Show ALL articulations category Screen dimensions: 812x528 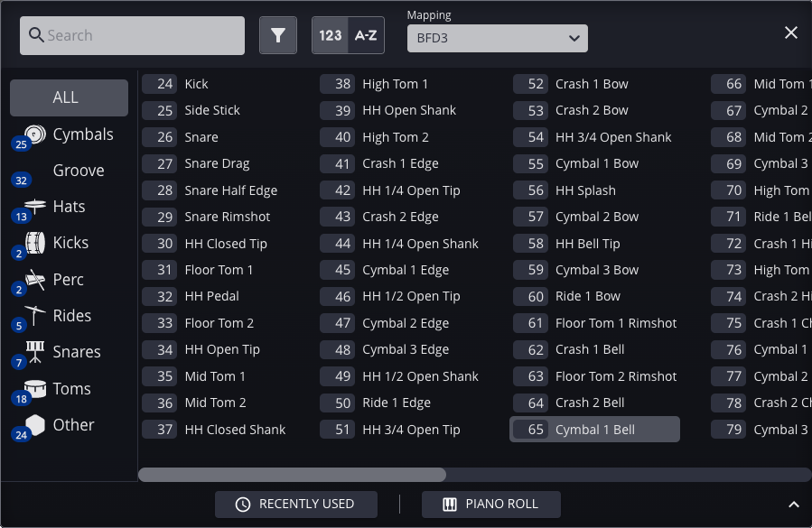pos(69,97)
